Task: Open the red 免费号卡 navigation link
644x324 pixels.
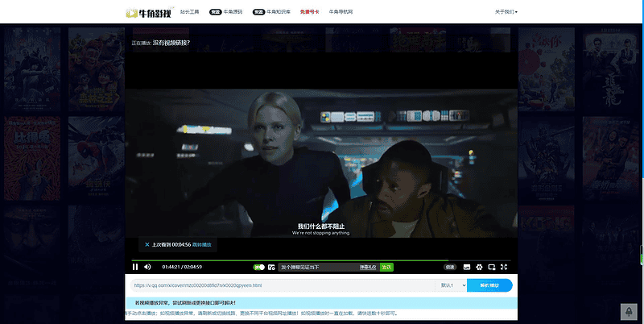Action: click(x=309, y=12)
